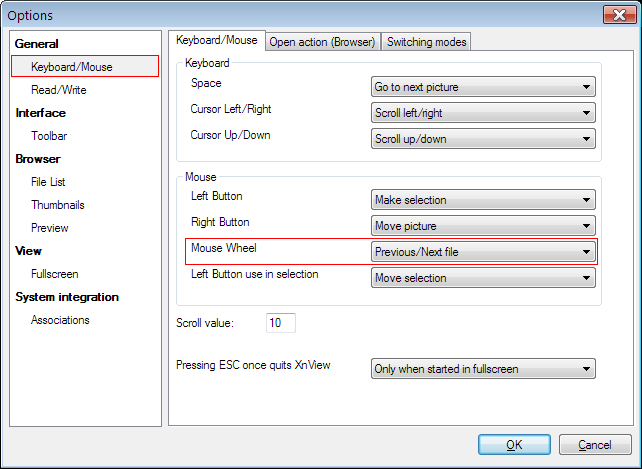The image size is (642, 469).
Task: Select the Keyboard/Mouse tab
Action: pos(216,40)
